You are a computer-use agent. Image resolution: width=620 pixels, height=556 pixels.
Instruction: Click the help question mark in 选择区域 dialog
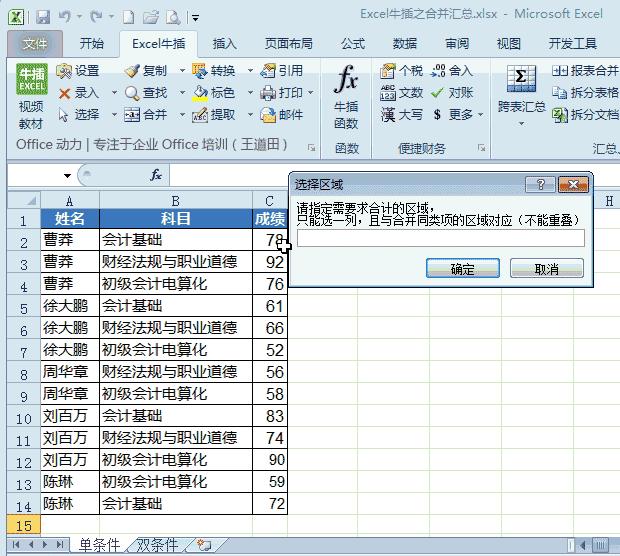(540, 184)
